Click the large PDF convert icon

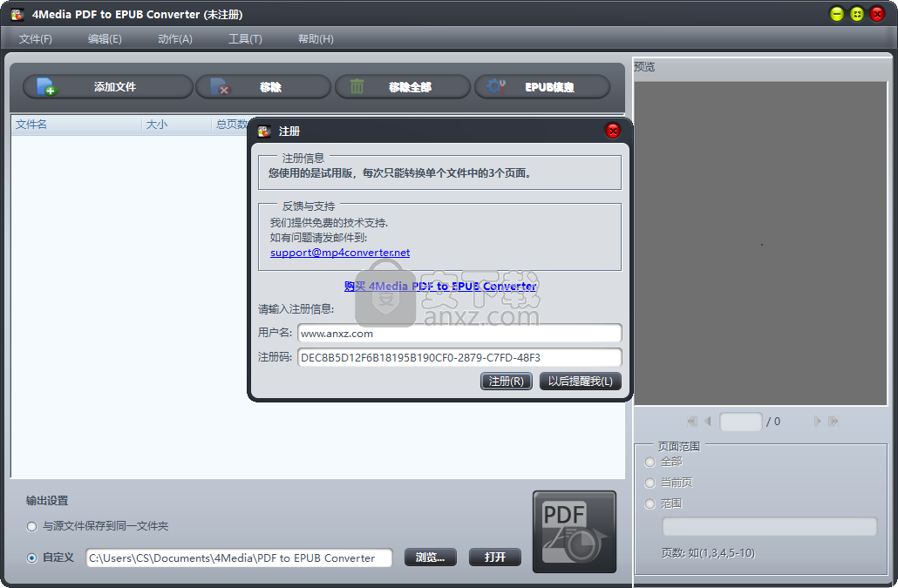[x=575, y=531]
